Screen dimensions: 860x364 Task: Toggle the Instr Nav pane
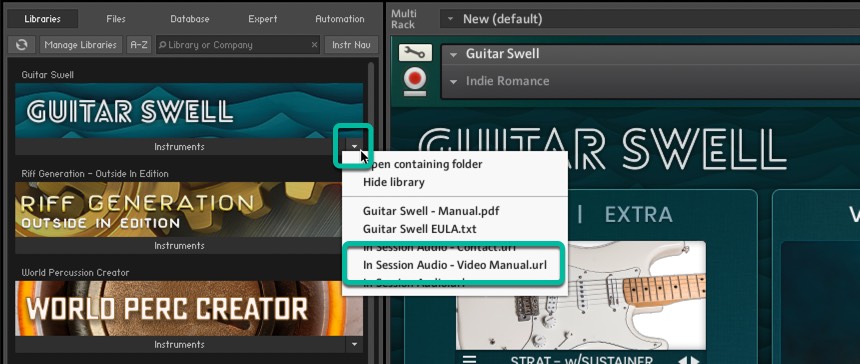pyautogui.click(x=351, y=45)
